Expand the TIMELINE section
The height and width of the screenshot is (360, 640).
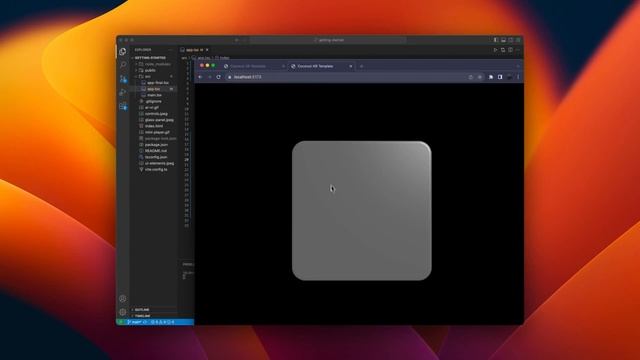[x=154, y=316]
